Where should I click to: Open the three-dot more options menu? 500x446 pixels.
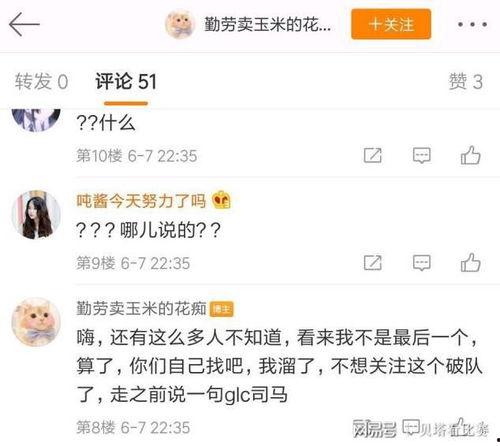point(472,24)
